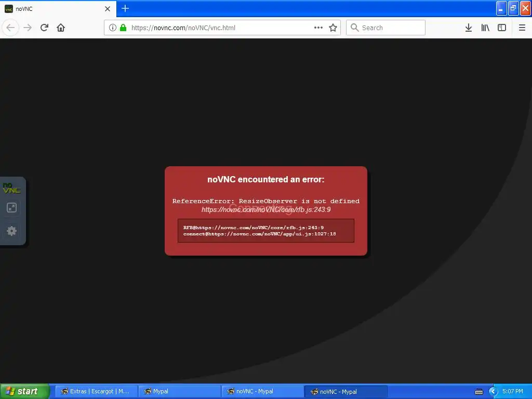The width and height of the screenshot is (532, 399).
Task: Click the rfb.js:243:9 error link text
Action: 266,210
